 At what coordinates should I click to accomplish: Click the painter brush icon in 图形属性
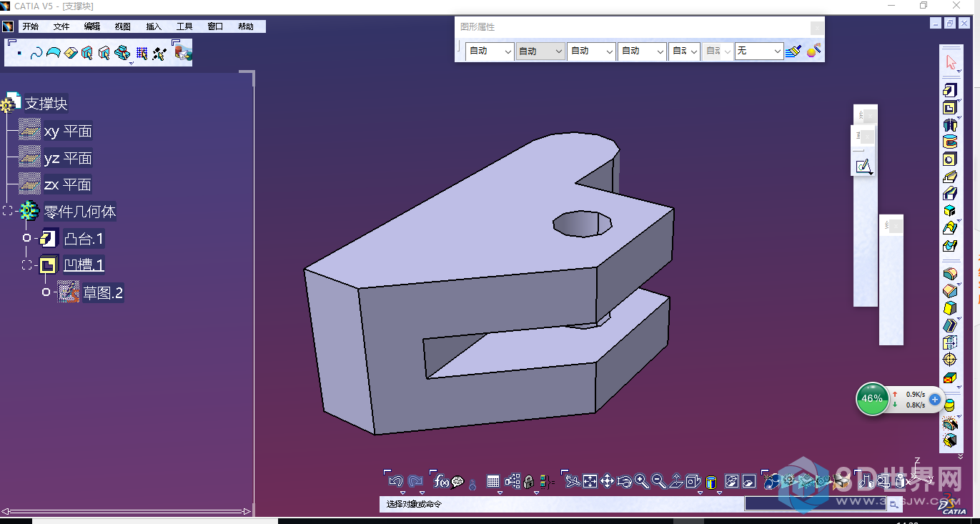pos(793,51)
